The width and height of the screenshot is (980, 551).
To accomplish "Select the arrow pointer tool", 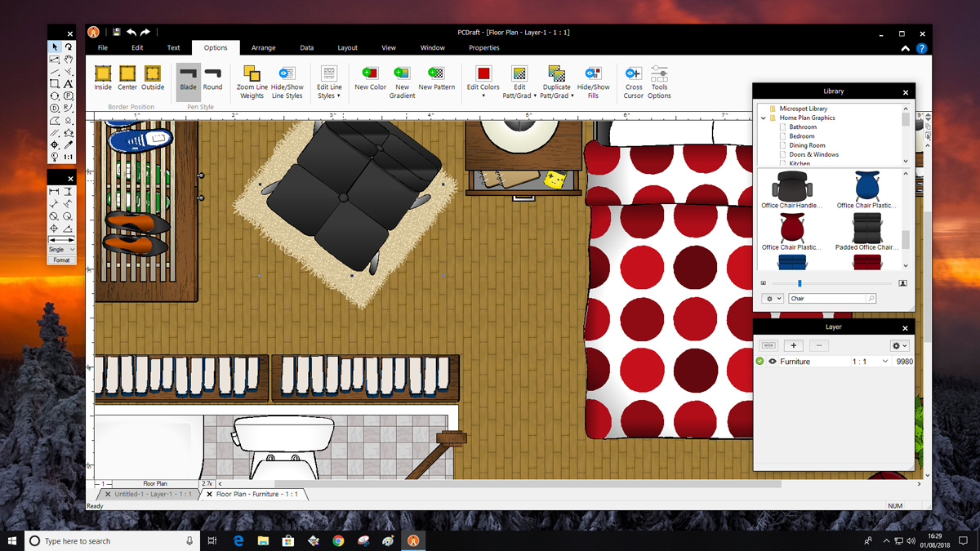I will [55, 47].
